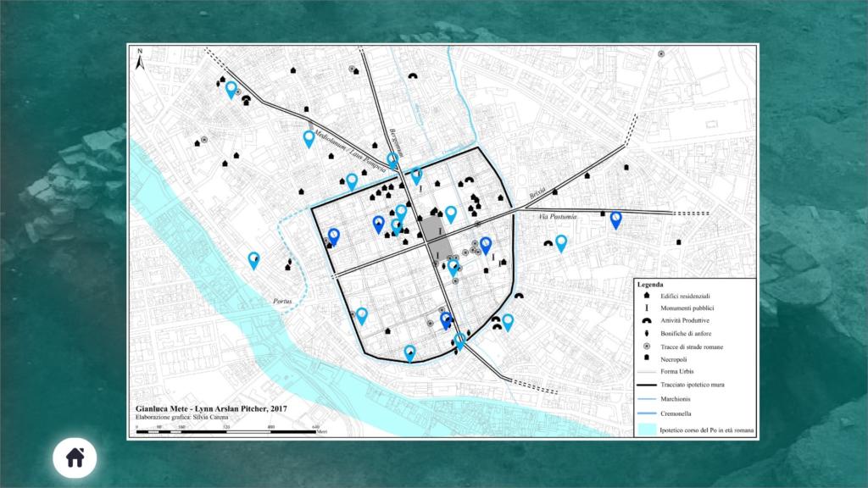Select dark blue pin at western wall edge
This screenshot has height=488, width=868.
pyautogui.click(x=334, y=236)
